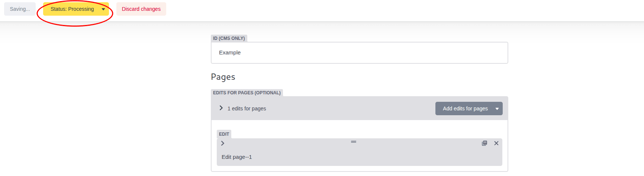Duplicate the Edit page--1 item
The width and height of the screenshot is (644, 176).
click(x=484, y=143)
